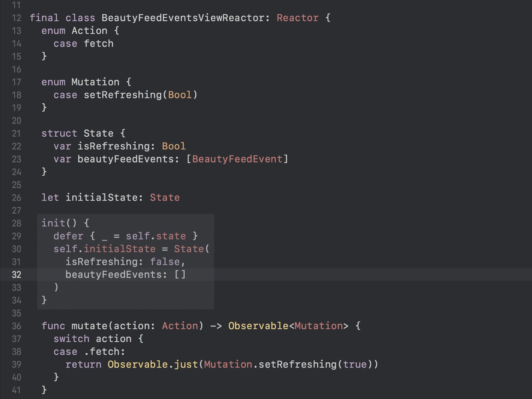This screenshot has width=532, height=399.
Task: Place cursor on fetch in the Action enum
Action: click(99, 44)
